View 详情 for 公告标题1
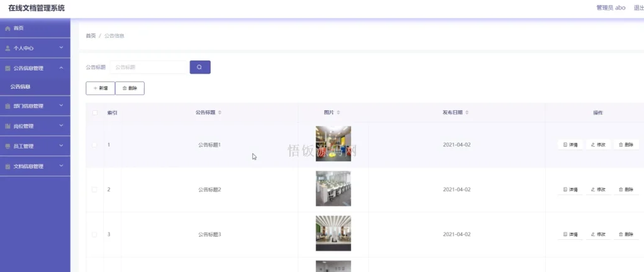The image size is (644, 272). tap(570, 145)
